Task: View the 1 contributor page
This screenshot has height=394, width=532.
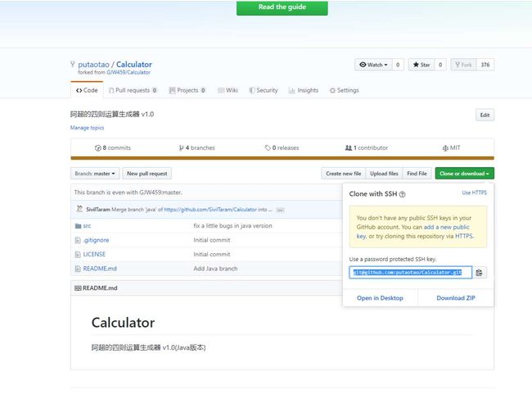Action: pyautogui.click(x=367, y=147)
